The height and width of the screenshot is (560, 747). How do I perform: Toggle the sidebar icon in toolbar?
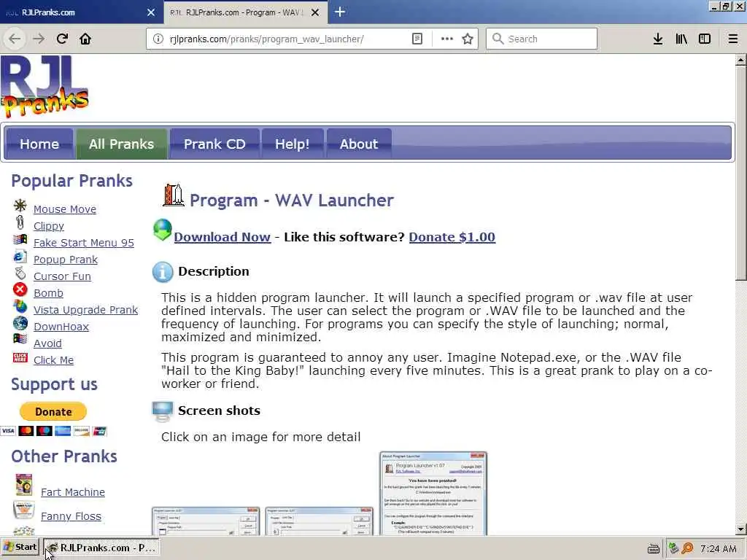(705, 39)
